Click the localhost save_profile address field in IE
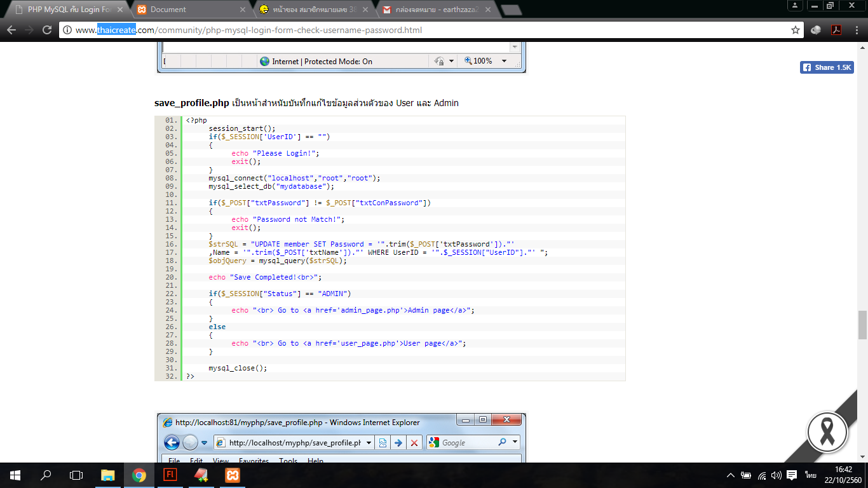 pos(294,443)
